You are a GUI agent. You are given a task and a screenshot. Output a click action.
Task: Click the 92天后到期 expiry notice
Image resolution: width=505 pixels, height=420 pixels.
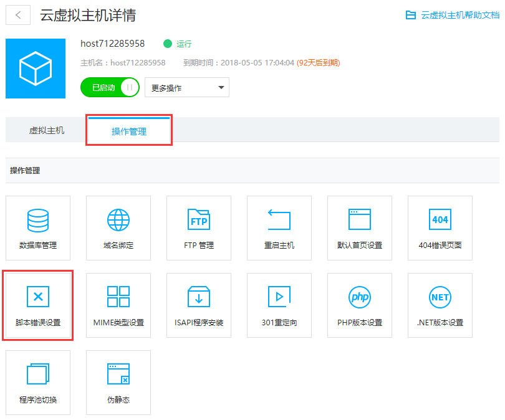318,62
